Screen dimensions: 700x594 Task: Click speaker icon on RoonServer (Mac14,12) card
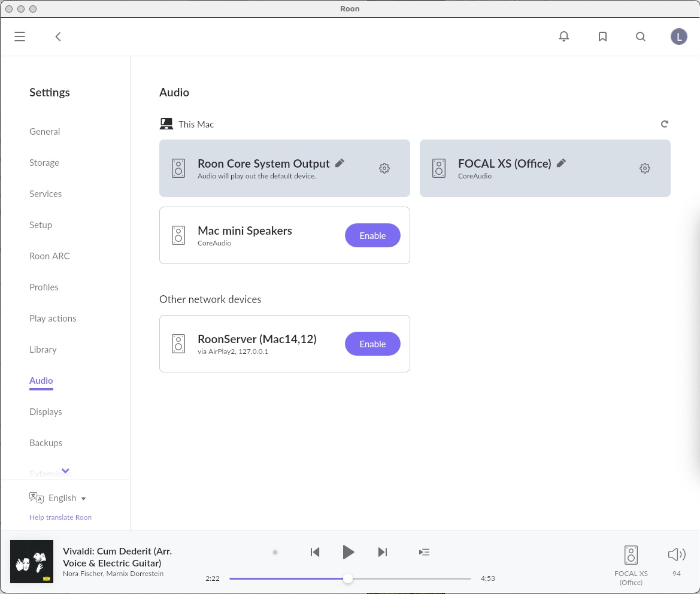(178, 344)
